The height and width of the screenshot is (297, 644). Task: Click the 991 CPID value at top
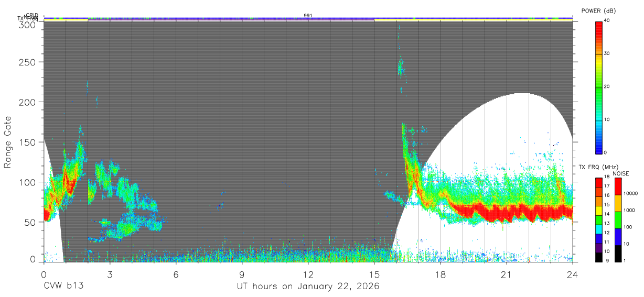(308, 16)
